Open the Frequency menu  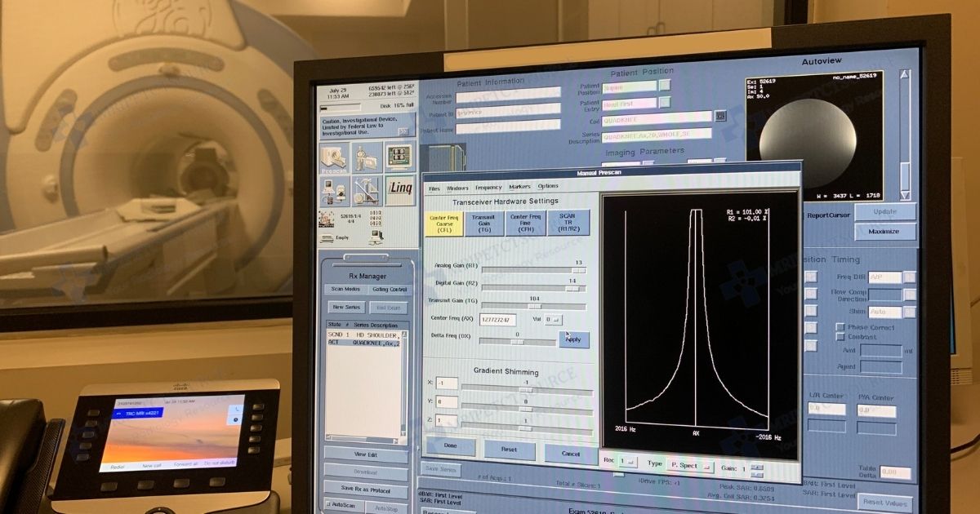[x=489, y=188]
